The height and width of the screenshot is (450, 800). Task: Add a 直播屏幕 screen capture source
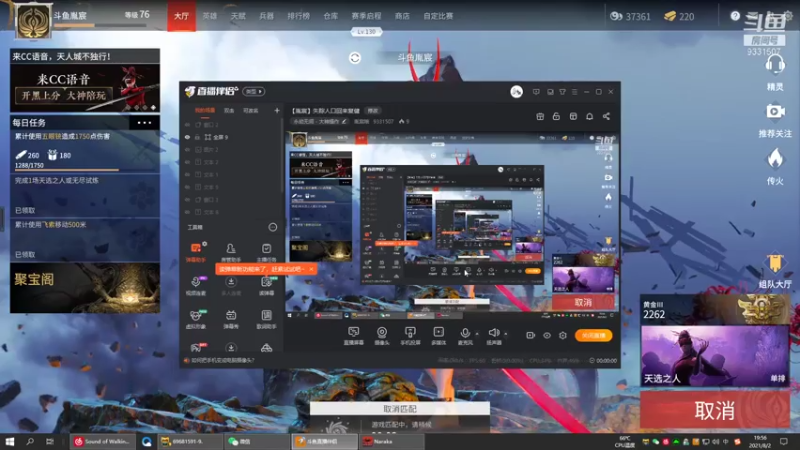353,336
